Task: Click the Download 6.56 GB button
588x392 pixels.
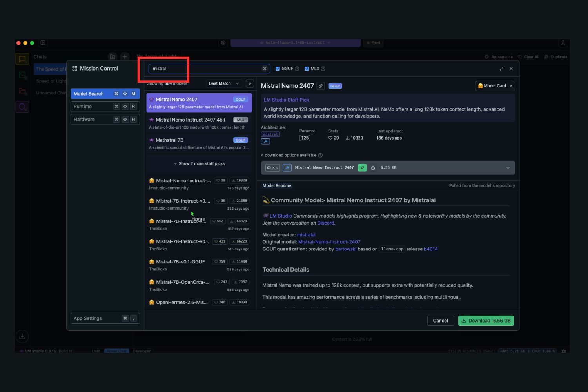Action: pos(486,321)
